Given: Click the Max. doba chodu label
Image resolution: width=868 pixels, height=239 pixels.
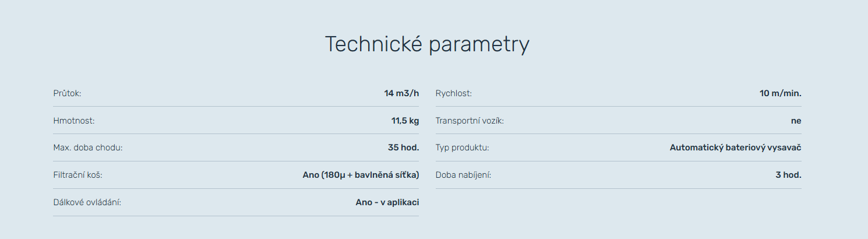Looking at the screenshot, I should pyautogui.click(x=88, y=147).
